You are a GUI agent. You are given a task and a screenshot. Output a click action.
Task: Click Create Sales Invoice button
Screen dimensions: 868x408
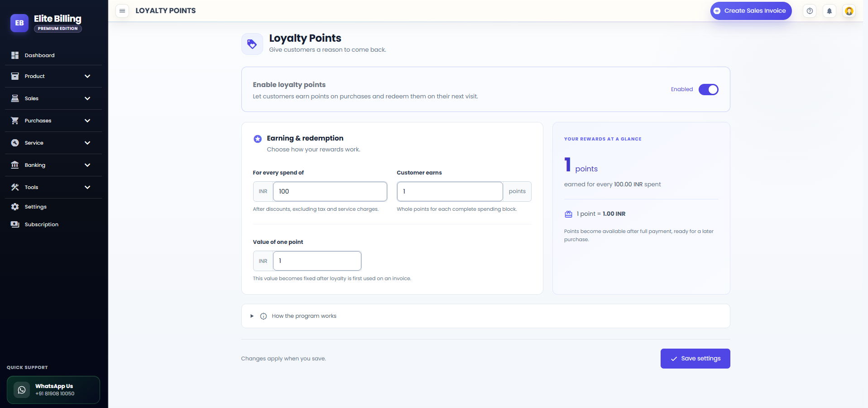click(x=751, y=11)
